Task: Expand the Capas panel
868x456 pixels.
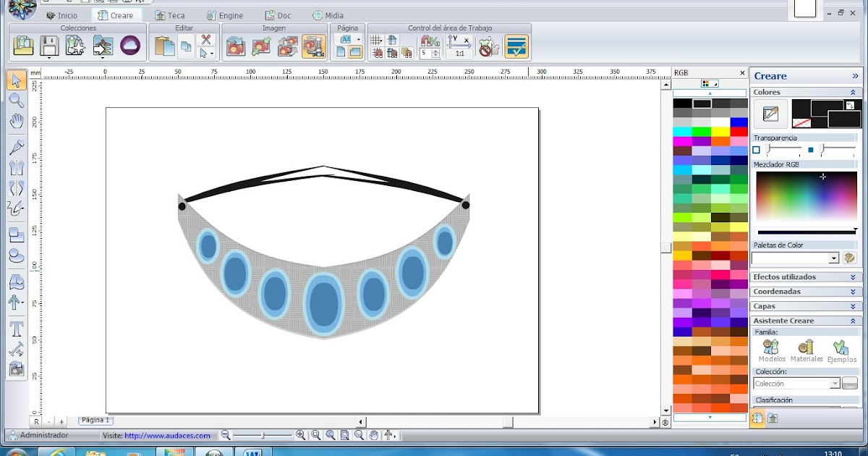Action: pos(853,306)
